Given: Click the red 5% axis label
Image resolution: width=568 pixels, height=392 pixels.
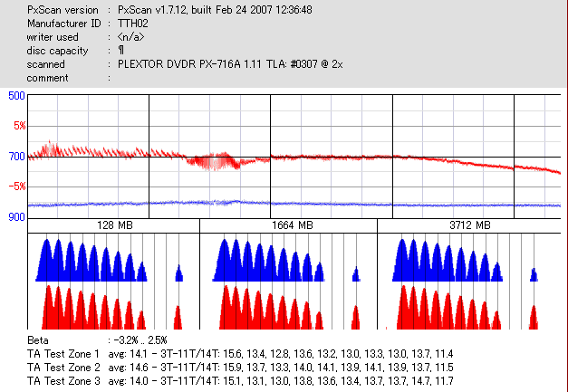Looking at the screenshot, I should coord(20,126).
